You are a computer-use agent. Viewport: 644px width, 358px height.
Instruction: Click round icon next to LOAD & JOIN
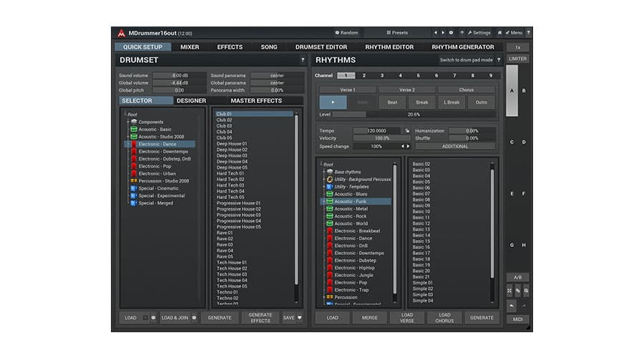coord(194,318)
